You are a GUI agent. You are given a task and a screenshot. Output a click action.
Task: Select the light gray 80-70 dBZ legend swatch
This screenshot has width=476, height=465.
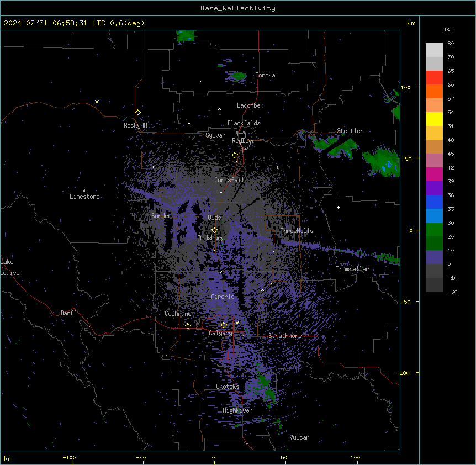434,50
